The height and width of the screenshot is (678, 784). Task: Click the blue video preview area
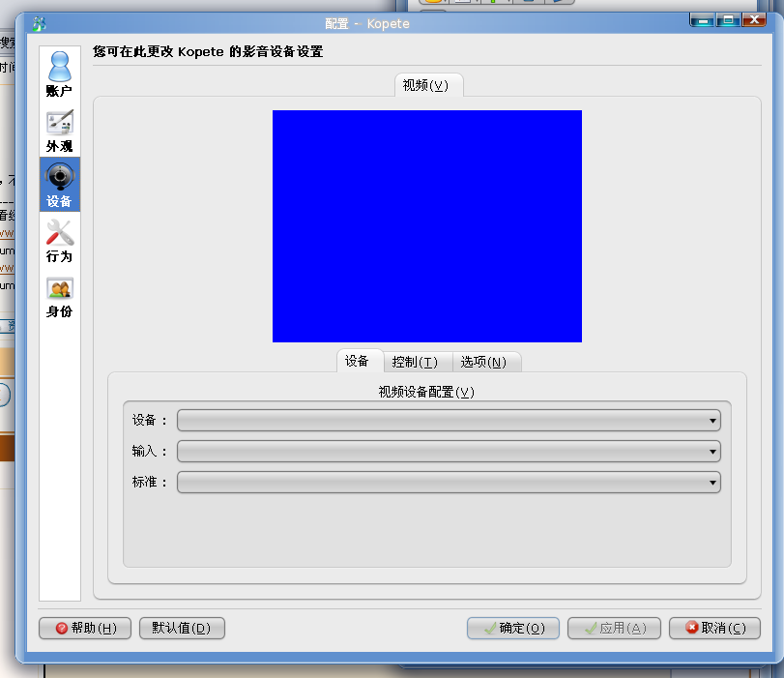[427, 226]
